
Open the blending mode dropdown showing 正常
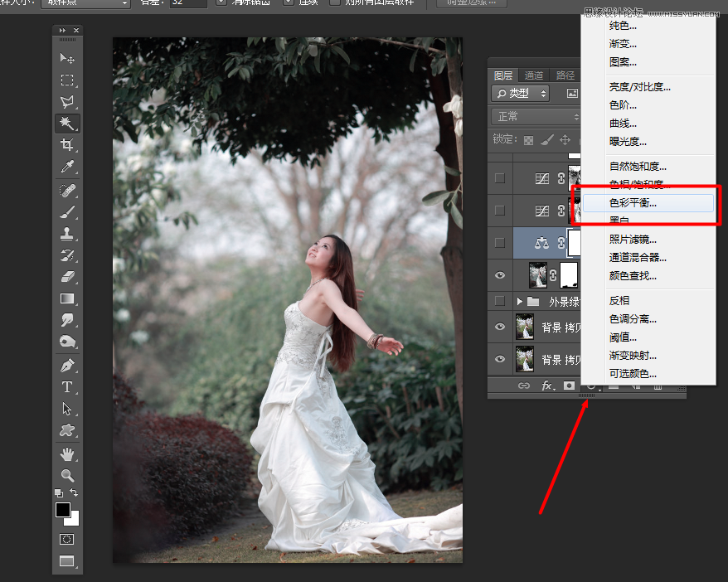[x=533, y=115]
